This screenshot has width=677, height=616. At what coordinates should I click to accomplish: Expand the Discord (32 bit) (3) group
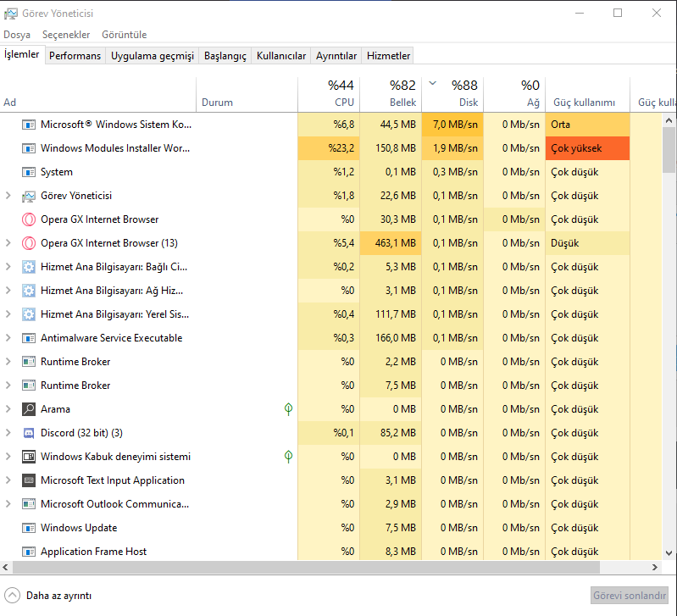pos(8,432)
